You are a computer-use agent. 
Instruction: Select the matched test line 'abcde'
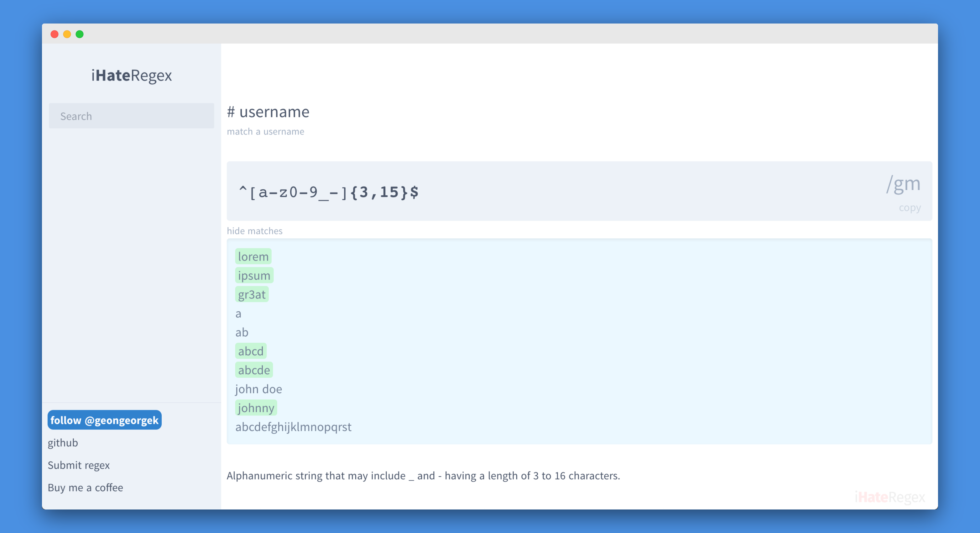pyautogui.click(x=254, y=370)
